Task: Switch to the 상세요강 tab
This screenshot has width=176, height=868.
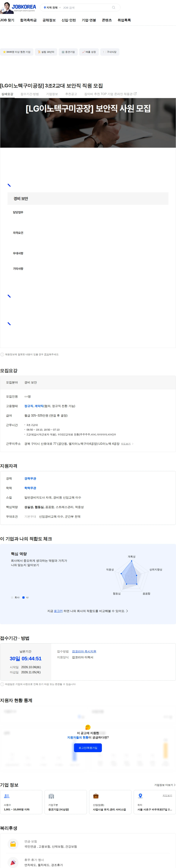Action: coord(7,94)
